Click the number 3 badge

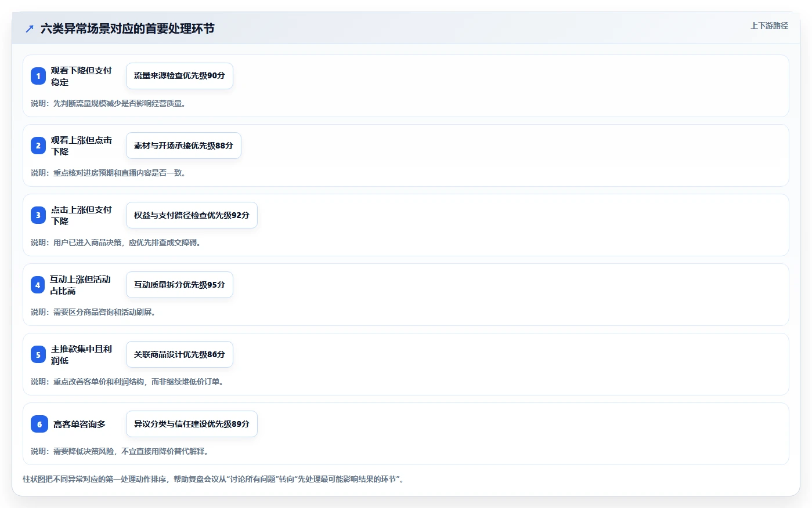(38, 215)
